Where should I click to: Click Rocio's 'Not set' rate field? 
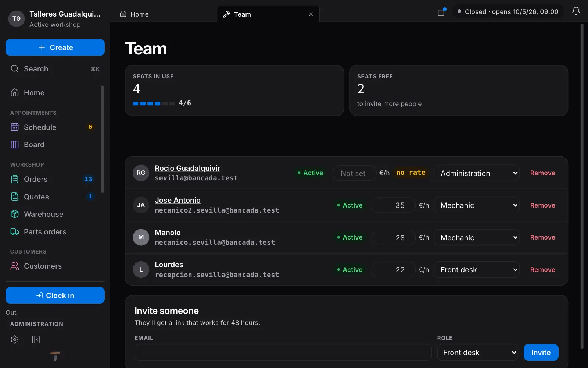coord(354,173)
